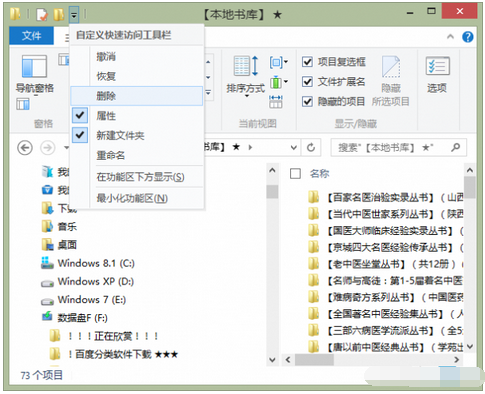
Task: Select the 恢复 menu entry
Action: click(x=137, y=76)
